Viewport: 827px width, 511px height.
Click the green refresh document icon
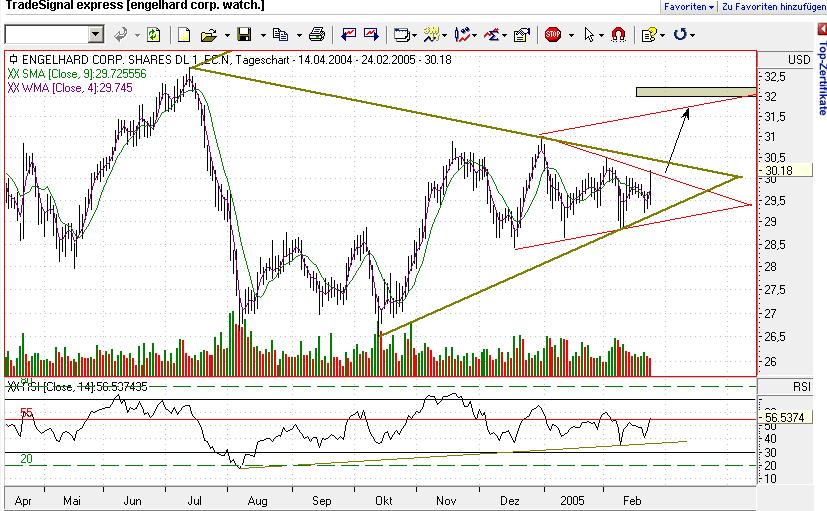click(153, 35)
